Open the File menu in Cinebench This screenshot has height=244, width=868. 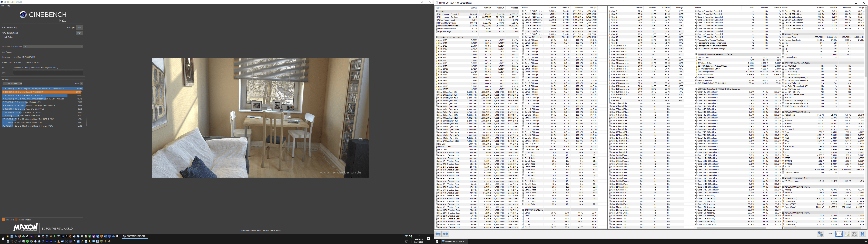3,6
